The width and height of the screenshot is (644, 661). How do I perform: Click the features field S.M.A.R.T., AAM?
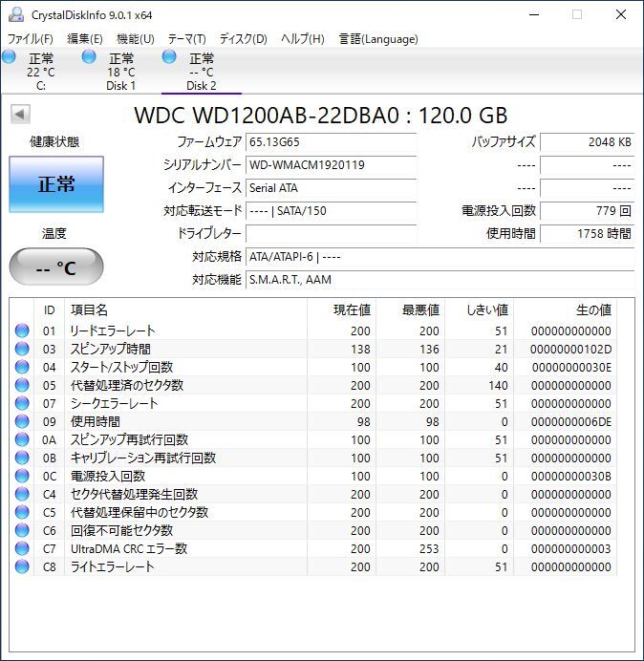(x=440, y=279)
